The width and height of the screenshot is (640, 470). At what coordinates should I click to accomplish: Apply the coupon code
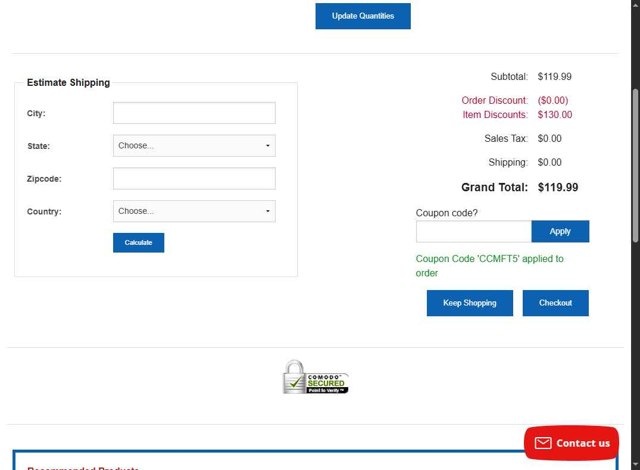click(x=560, y=231)
